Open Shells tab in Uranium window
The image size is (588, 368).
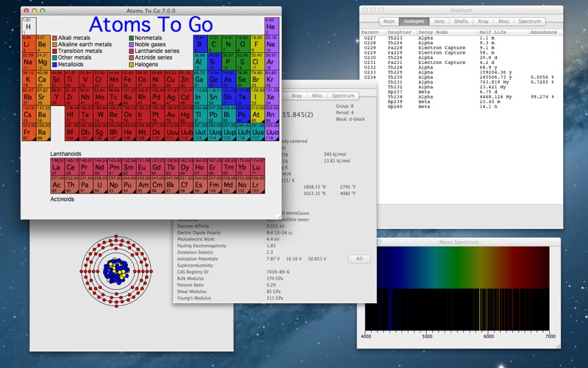pos(461,21)
